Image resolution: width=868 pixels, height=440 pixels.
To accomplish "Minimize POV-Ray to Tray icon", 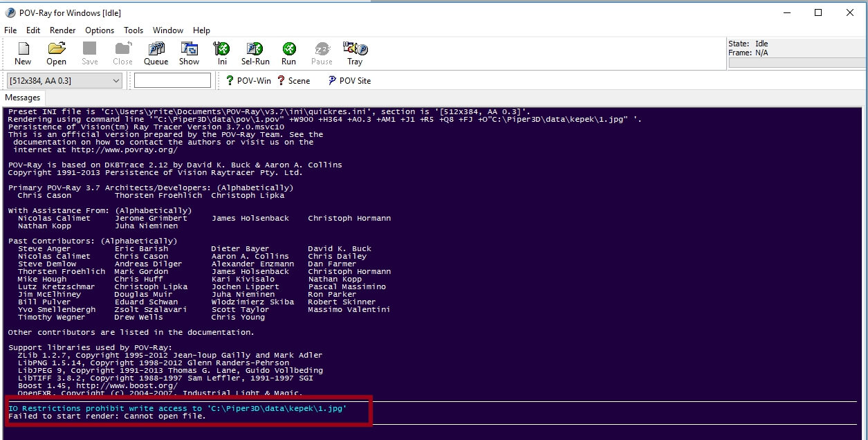I will click(355, 53).
